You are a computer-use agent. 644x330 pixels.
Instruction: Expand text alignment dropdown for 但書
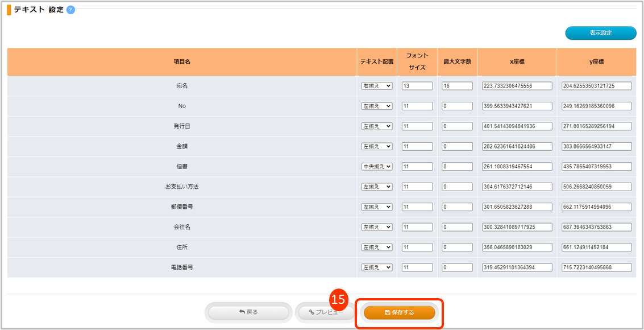tap(377, 167)
